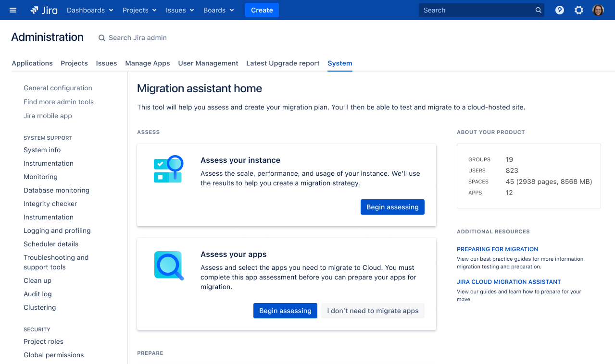Open the Latest Upgrade report tab
The height and width of the screenshot is (364, 615).
click(283, 63)
